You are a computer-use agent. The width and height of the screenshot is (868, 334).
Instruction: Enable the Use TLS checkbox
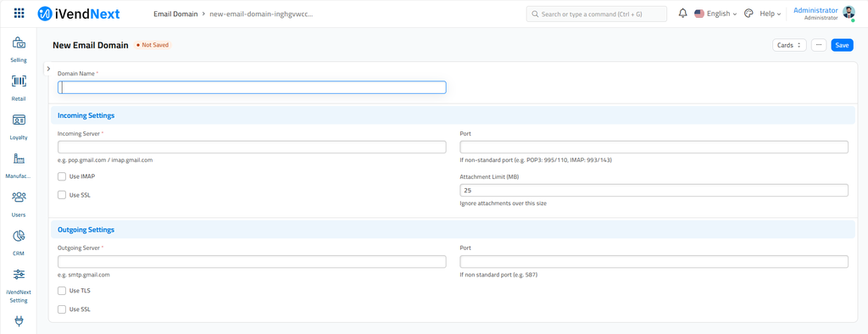62,291
